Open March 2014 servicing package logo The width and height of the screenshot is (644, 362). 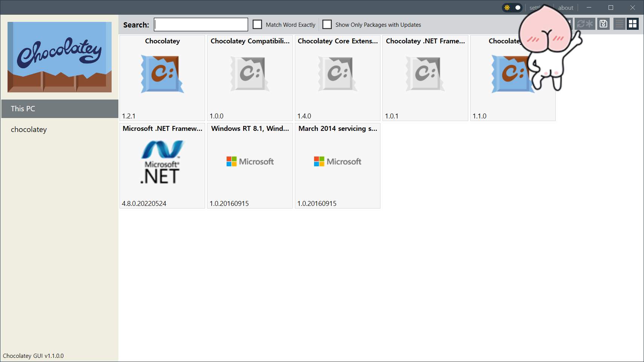(337, 161)
